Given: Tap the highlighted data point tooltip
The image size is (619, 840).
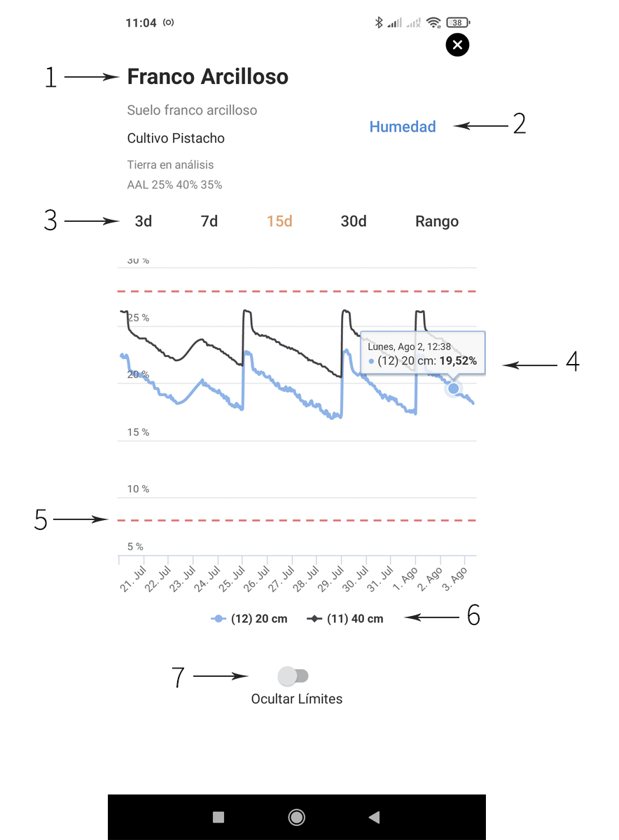Looking at the screenshot, I should click(x=422, y=353).
